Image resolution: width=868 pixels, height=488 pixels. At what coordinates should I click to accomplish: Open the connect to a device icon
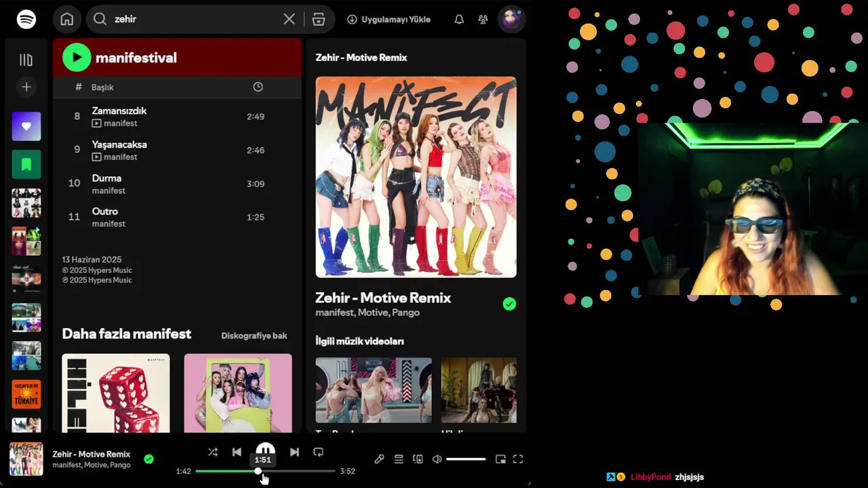[x=418, y=459]
